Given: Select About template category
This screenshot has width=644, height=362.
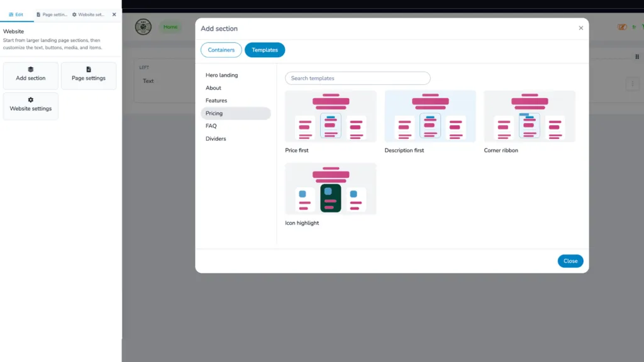Looking at the screenshot, I should 236,88.
